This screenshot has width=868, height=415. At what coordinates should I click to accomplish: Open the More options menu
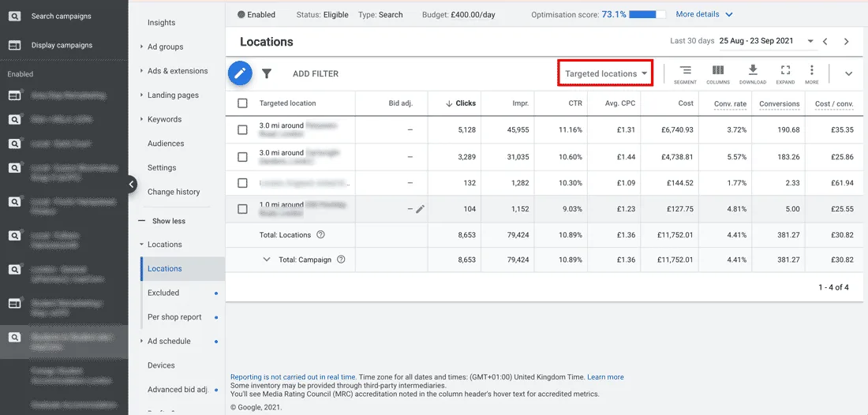coord(811,74)
